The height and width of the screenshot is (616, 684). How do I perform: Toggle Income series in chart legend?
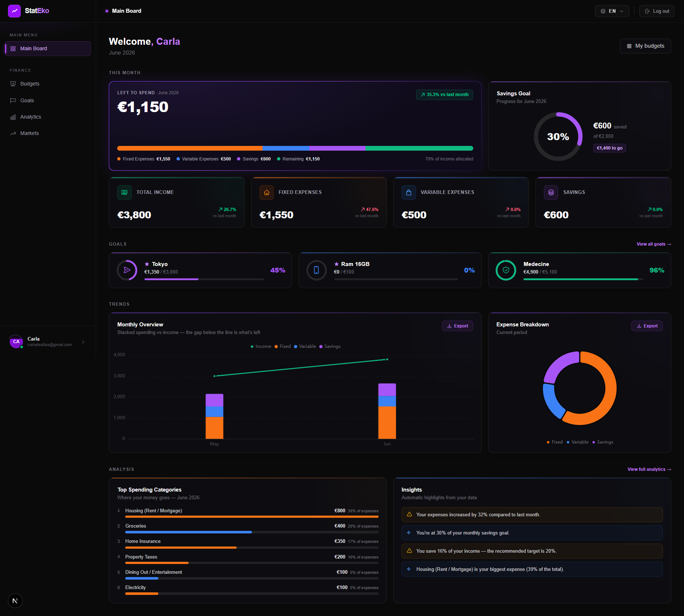[x=261, y=346]
